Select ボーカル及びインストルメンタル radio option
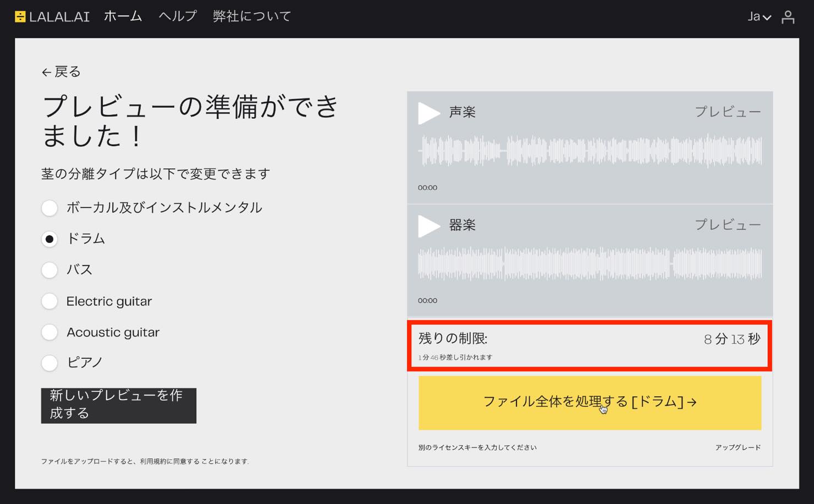The width and height of the screenshot is (814, 504). 50,208
